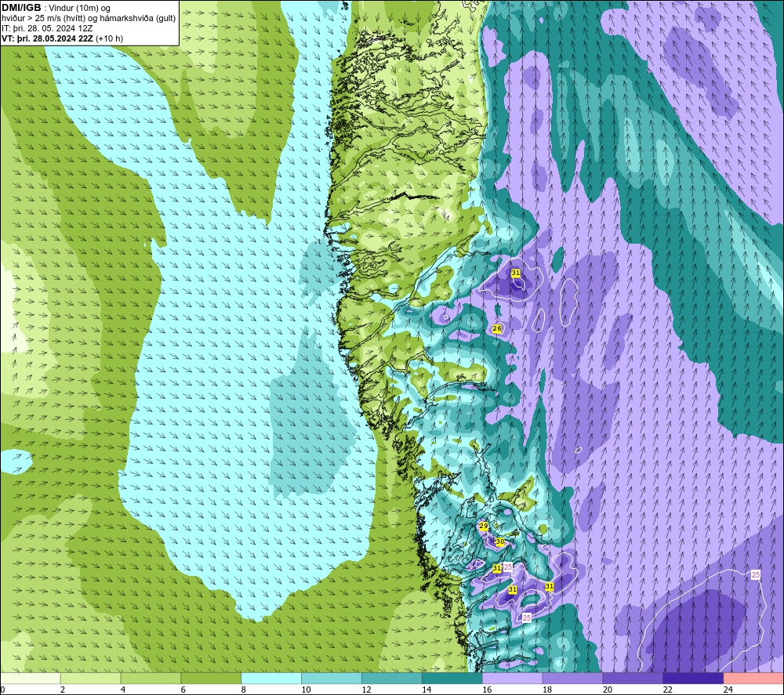
Task: Click the 'Vindur (10m) og' heading text
Action: (x=79, y=8)
